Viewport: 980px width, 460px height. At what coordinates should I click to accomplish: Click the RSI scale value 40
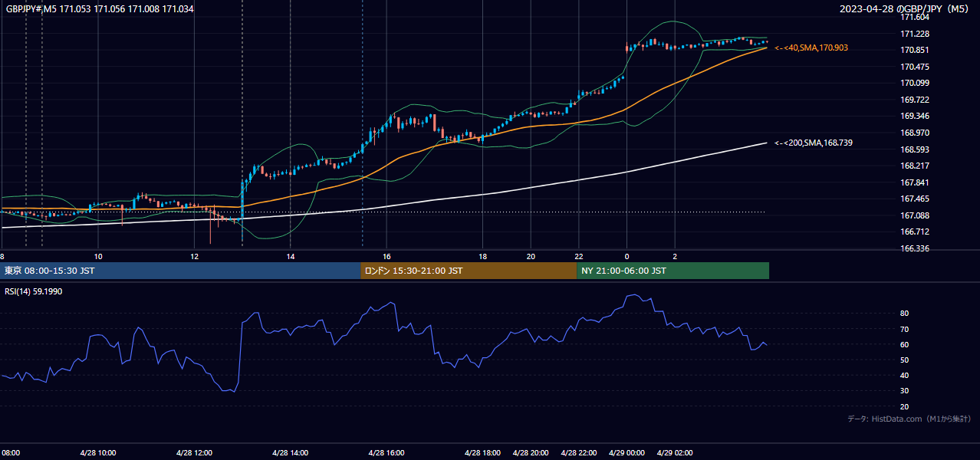pyautogui.click(x=904, y=375)
